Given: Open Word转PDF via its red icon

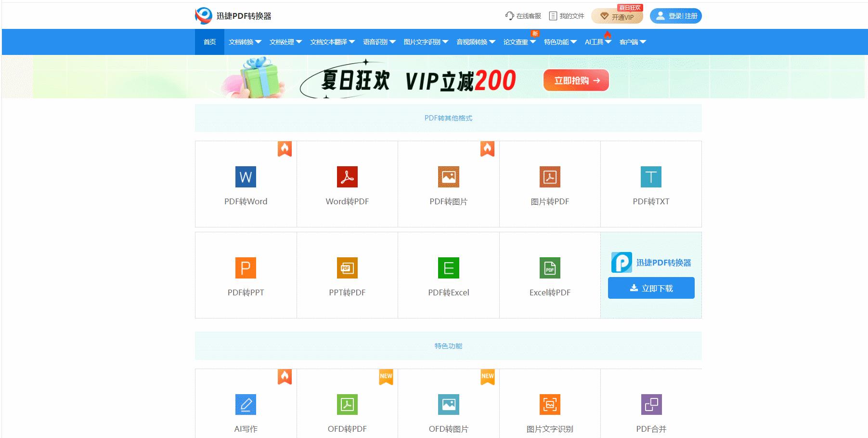Looking at the screenshot, I should (x=347, y=177).
